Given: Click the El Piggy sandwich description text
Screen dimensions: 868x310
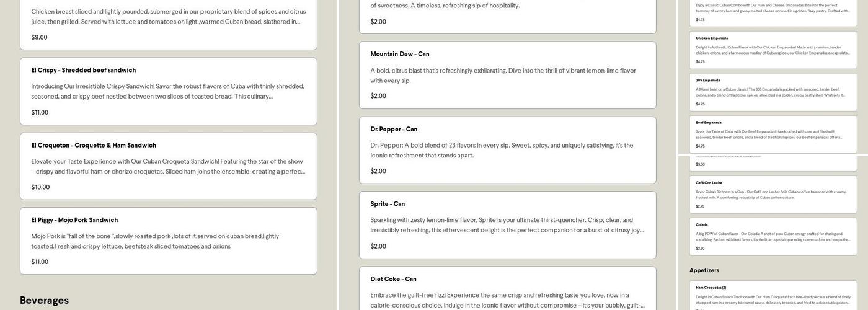Looking at the screenshot, I should [155, 241].
